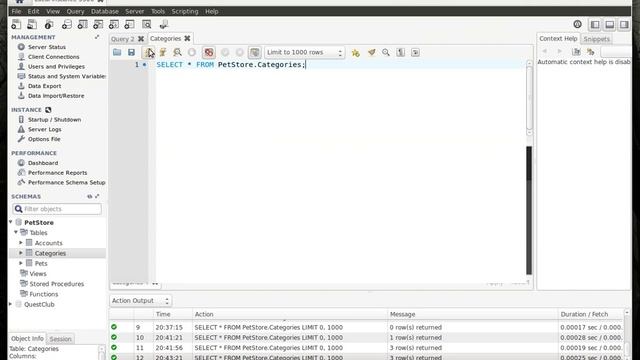Open find panel with magnifier icon

coord(386,52)
